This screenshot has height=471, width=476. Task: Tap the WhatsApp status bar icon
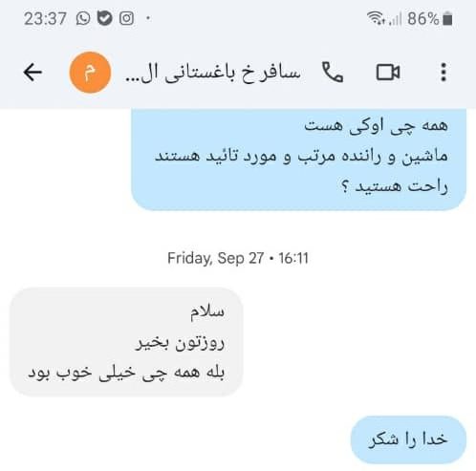point(83,18)
